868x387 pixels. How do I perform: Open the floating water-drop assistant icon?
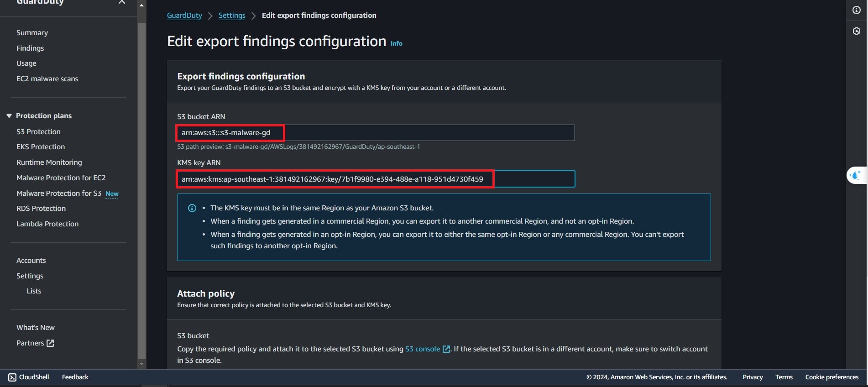856,175
